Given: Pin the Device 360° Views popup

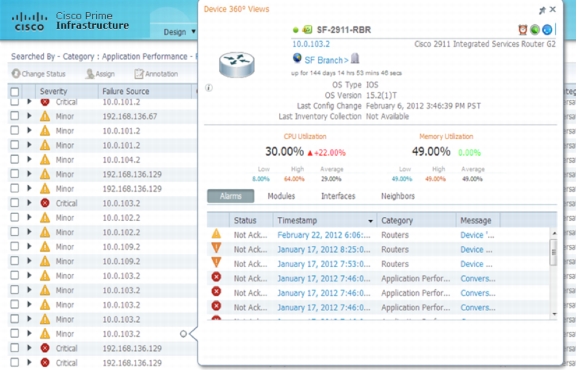Looking at the screenshot, I should pyautogui.click(x=542, y=10).
